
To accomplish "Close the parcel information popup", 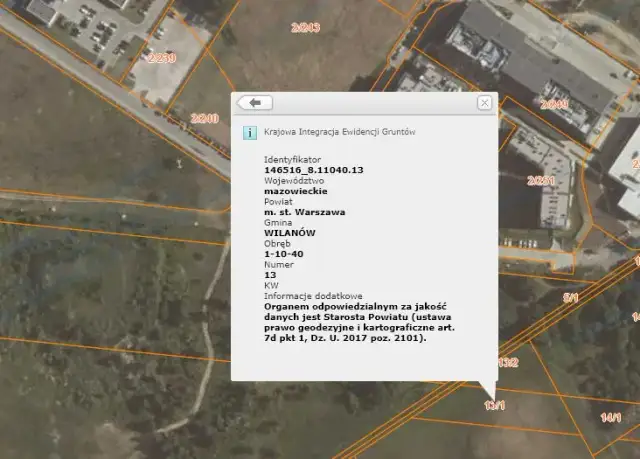I will (484, 103).
